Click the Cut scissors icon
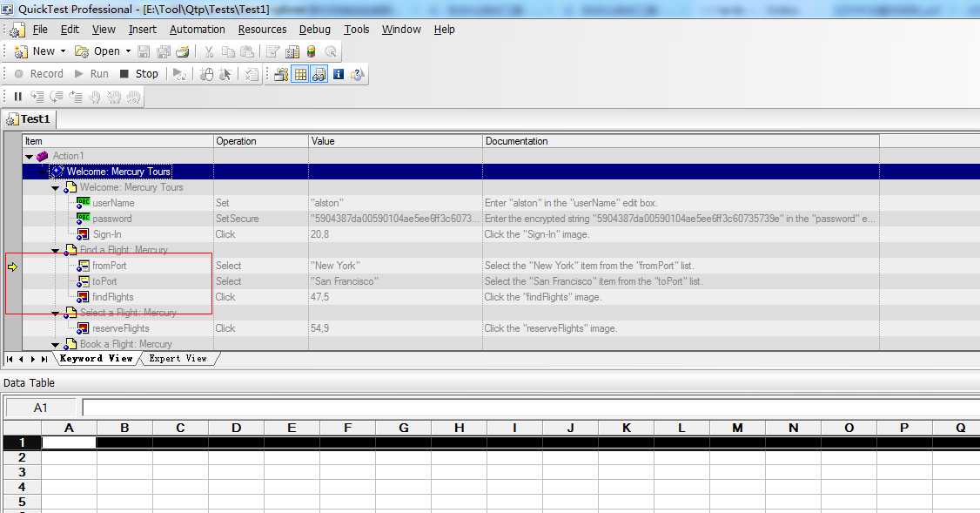The height and width of the screenshot is (513, 980). click(x=209, y=51)
